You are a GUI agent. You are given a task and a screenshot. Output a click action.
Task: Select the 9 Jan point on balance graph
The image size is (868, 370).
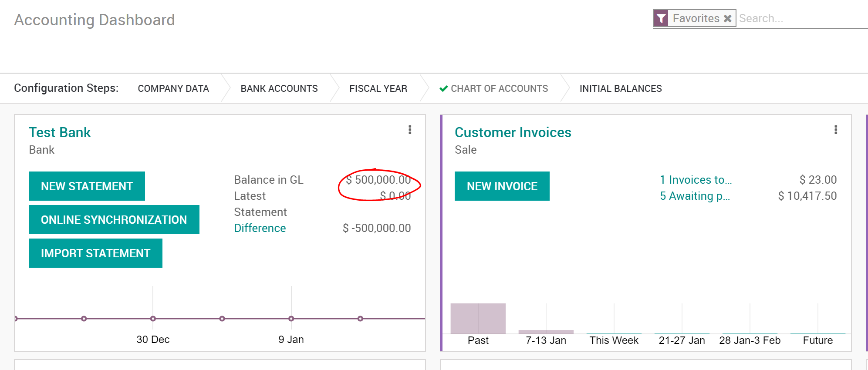[291, 319]
